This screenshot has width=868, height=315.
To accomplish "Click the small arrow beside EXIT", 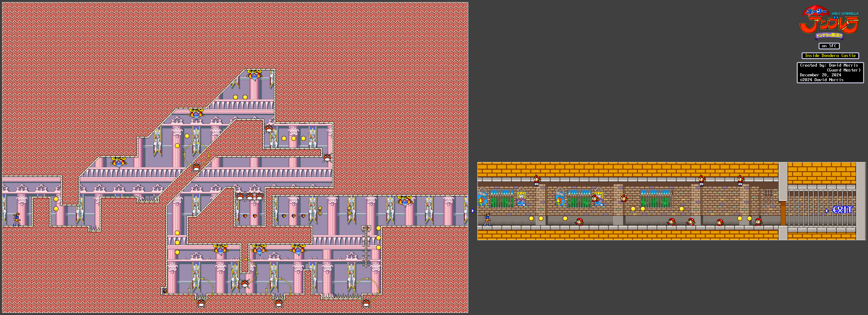I will (826, 211).
